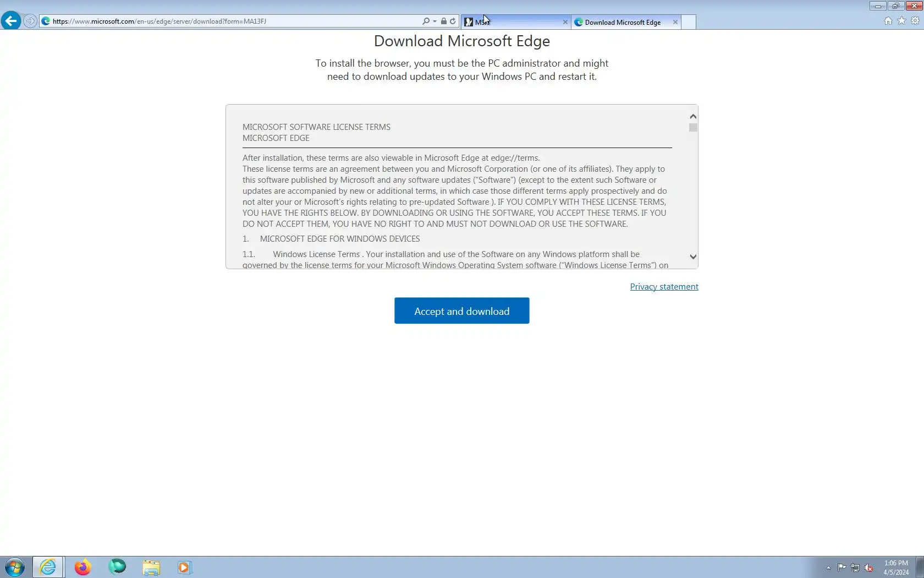Open the Privacy statement link
924x578 pixels.
664,287
